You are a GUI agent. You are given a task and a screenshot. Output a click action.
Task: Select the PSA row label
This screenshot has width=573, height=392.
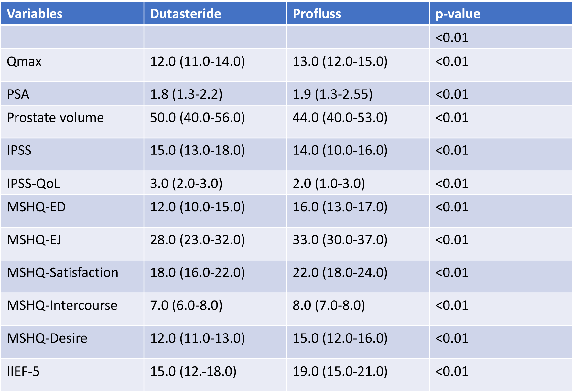pos(18,94)
